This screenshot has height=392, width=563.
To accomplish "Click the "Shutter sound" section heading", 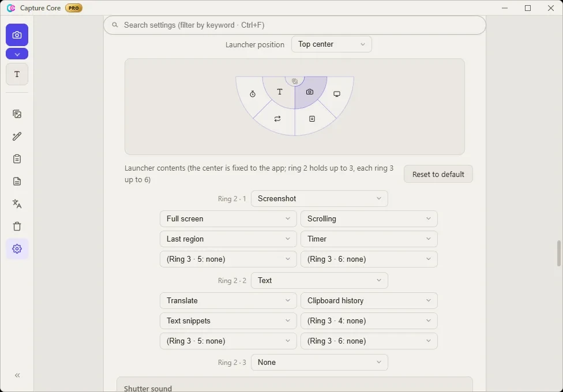I will pyautogui.click(x=148, y=389).
